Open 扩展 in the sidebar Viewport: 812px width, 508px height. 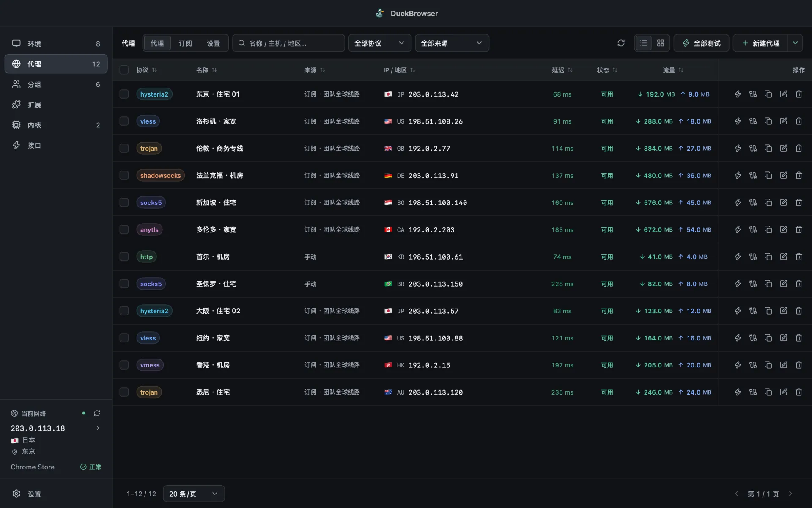[x=56, y=105]
